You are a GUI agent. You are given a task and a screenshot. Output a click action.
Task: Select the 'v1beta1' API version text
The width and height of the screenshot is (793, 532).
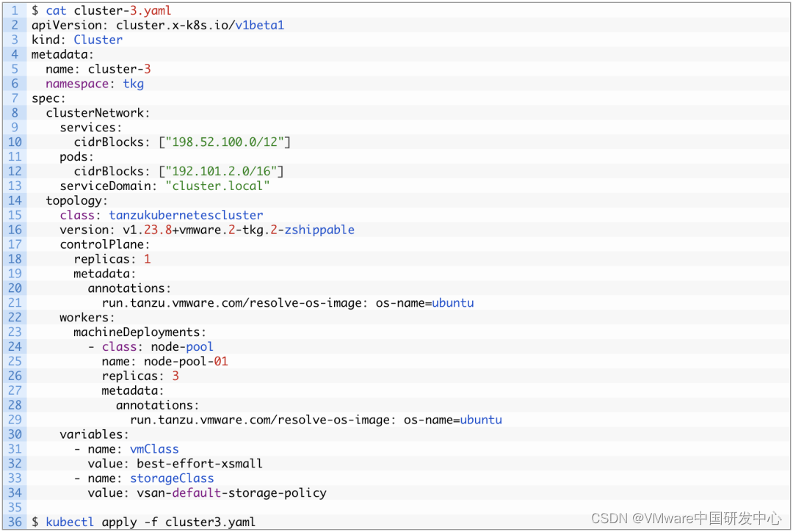pos(259,25)
